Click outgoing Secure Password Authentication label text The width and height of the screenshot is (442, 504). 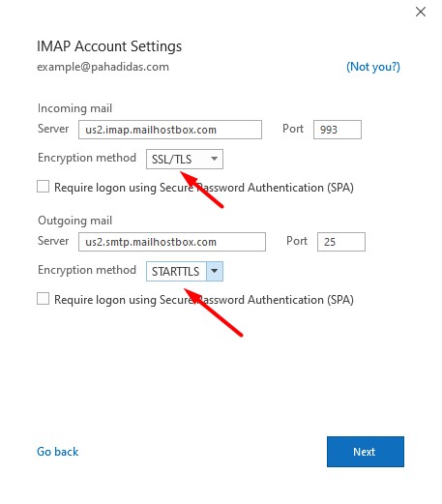(x=204, y=300)
